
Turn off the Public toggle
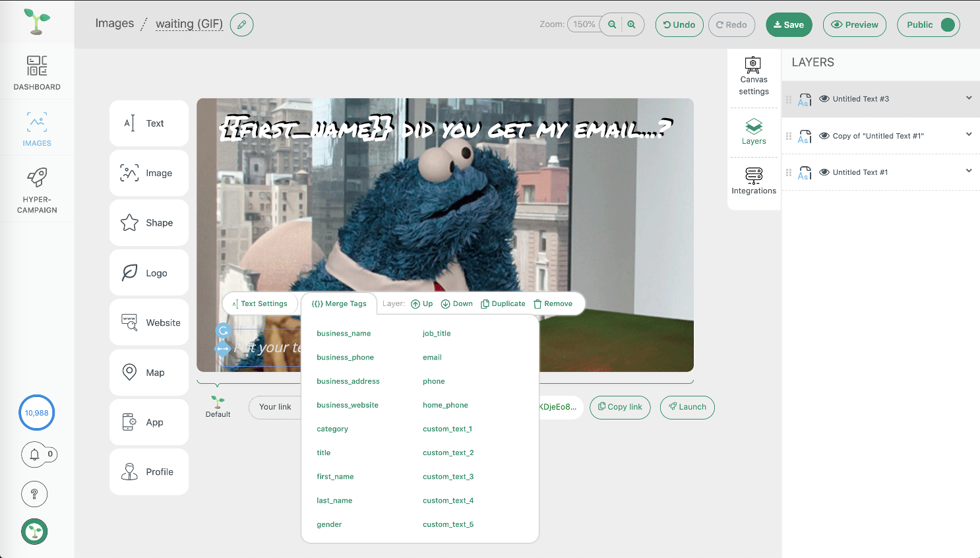point(948,24)
